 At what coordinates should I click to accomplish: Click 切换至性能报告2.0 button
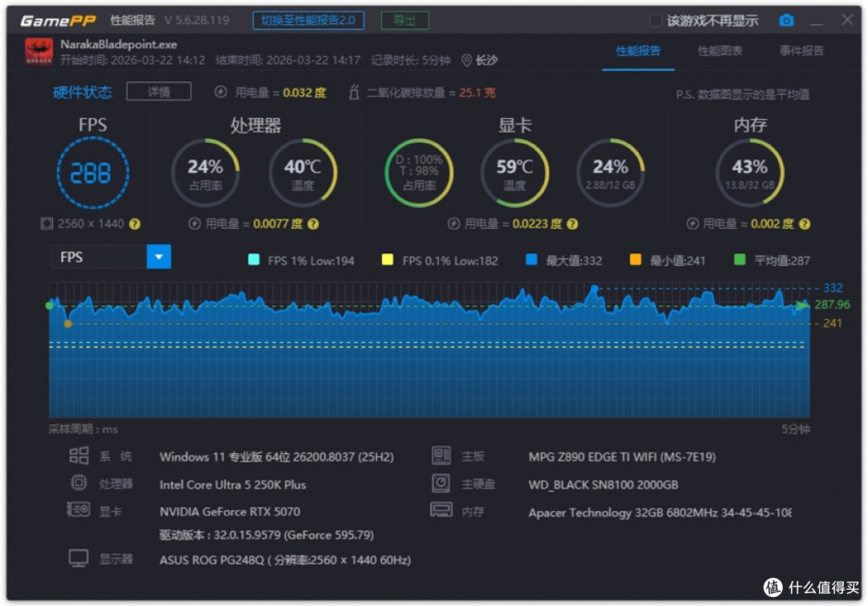309,20
